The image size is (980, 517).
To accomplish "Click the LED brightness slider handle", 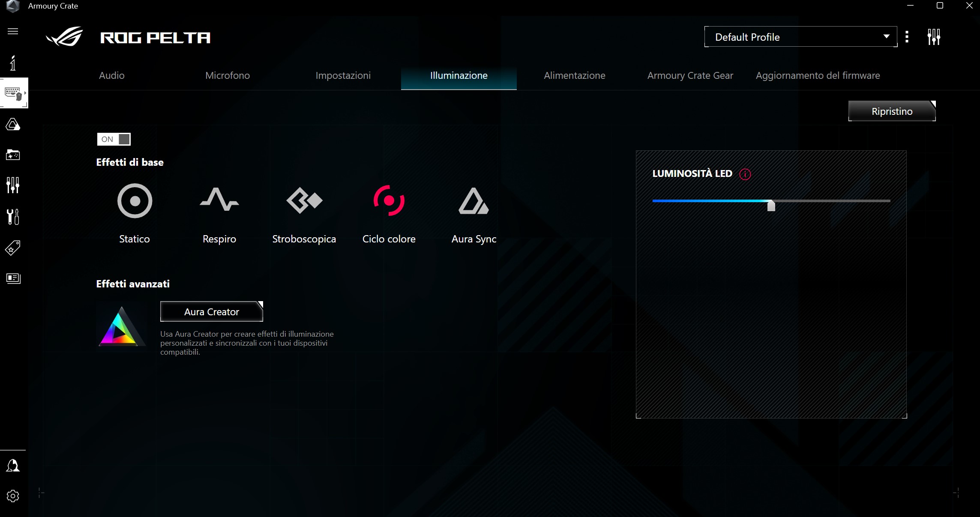I will (x=771, y=205).
